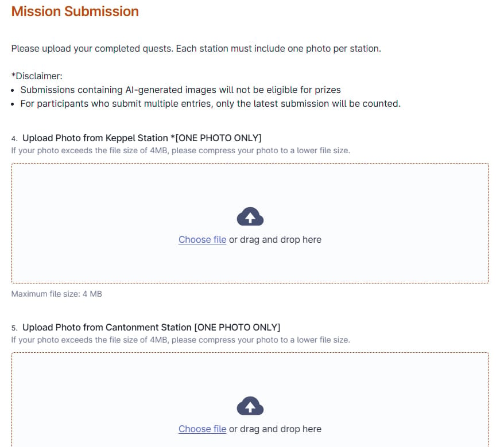
Task: Click the cloud upload icon for Keppel Station
Action: pyautogui.click(x=250, y=216)
